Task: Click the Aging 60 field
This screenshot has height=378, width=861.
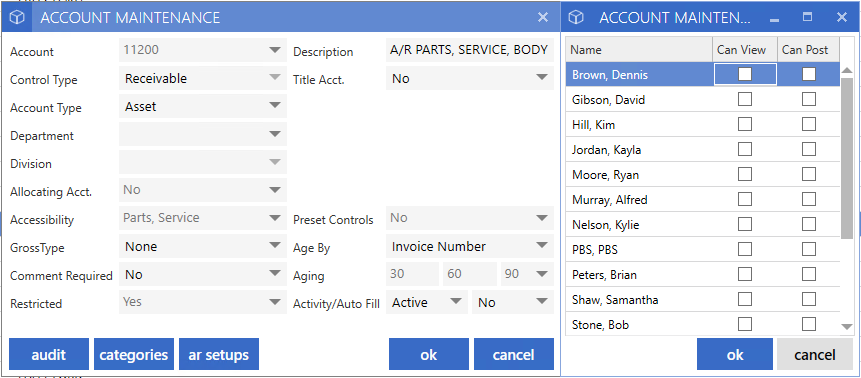Action: [469, 274]
